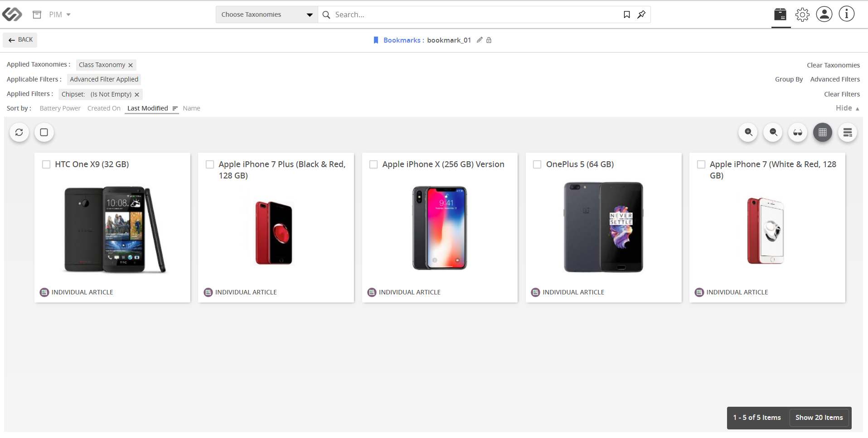Open the PIM module dropdown
868x438 pixels.
[x=60, y=14]
